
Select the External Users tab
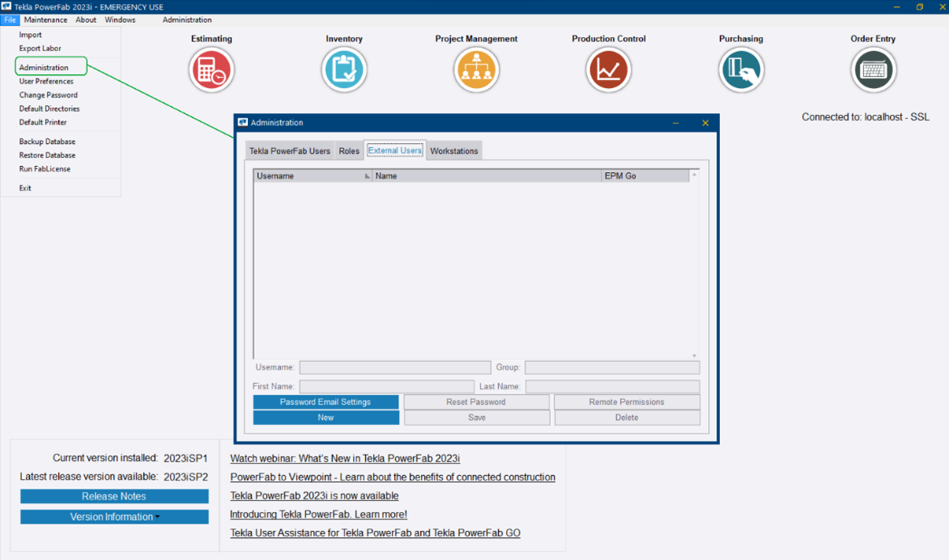tap(395, 150)
